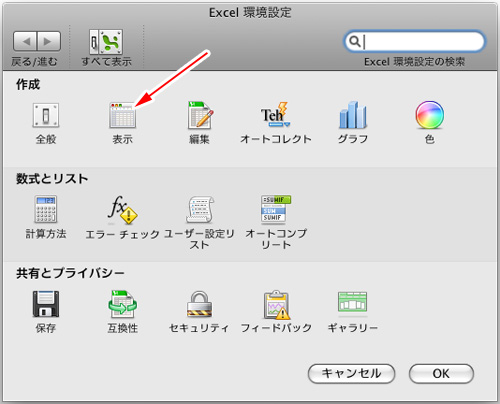
Task: Go forward with the right arrow button
Action: pyautogui.click(x=49, y=41)
